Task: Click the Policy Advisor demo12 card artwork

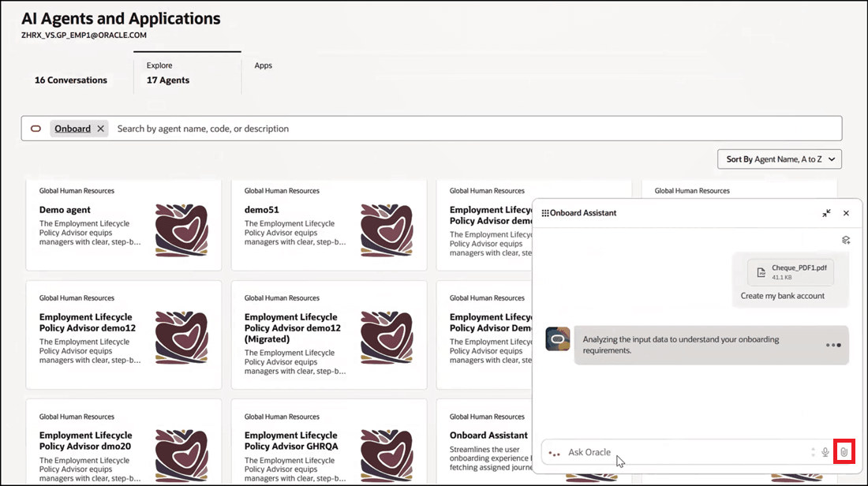Action: [181, 337]
